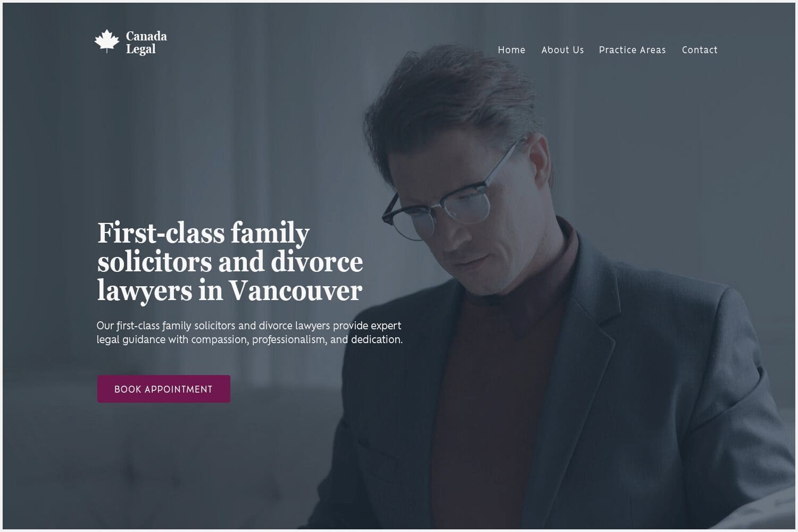
Task: Click the Book Appointment button
Action: [x=163, y=389]
